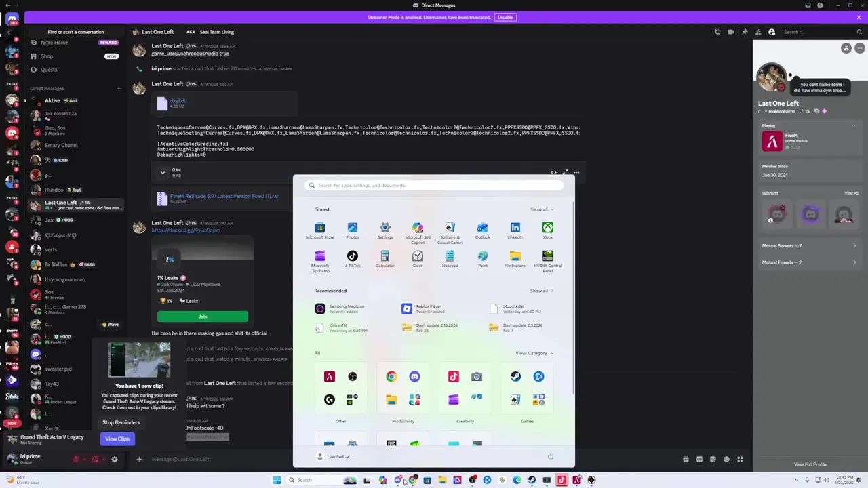Open Solitaire & Casual Games pinned app

450,232
